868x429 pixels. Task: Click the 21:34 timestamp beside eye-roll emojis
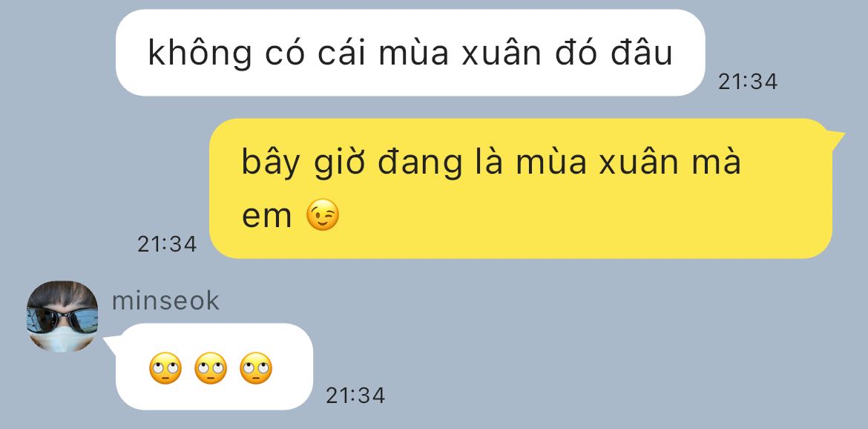[x=355, y=396]
